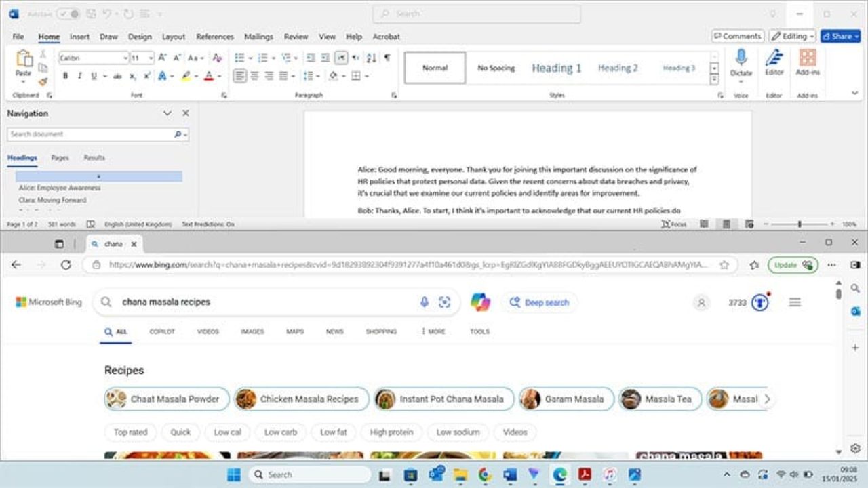Click the Deep search button on Bing
The height and width of the screenshot is (488, 868).
(x=539, y=302)
